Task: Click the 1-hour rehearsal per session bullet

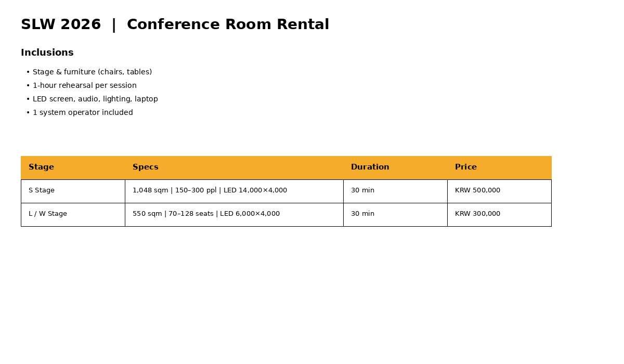Action: pos(84,86)
